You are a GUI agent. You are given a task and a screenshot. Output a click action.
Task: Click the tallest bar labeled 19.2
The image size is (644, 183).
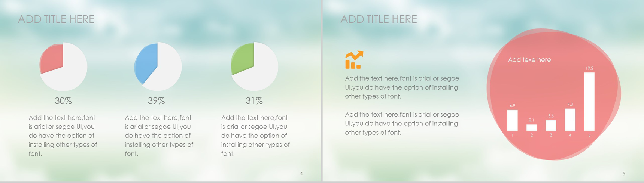(589, 102)
